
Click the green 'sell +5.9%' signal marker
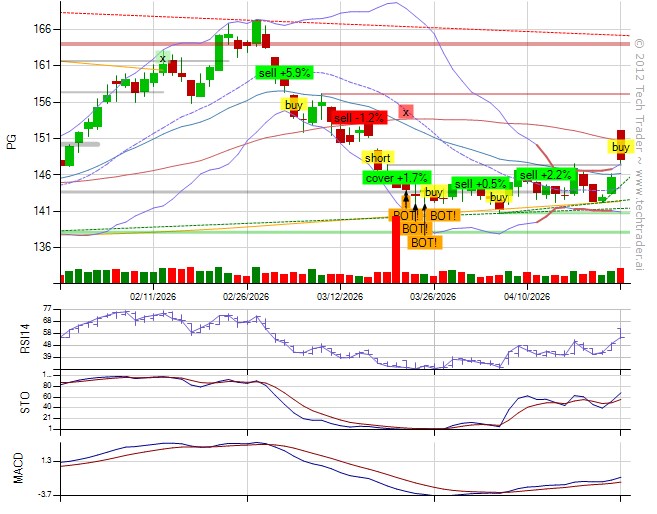285,73
